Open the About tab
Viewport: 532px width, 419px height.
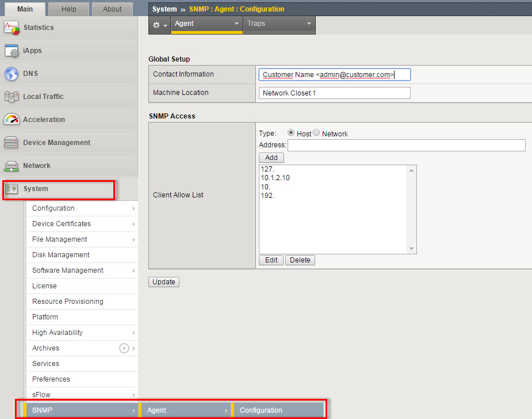[112, 9]
